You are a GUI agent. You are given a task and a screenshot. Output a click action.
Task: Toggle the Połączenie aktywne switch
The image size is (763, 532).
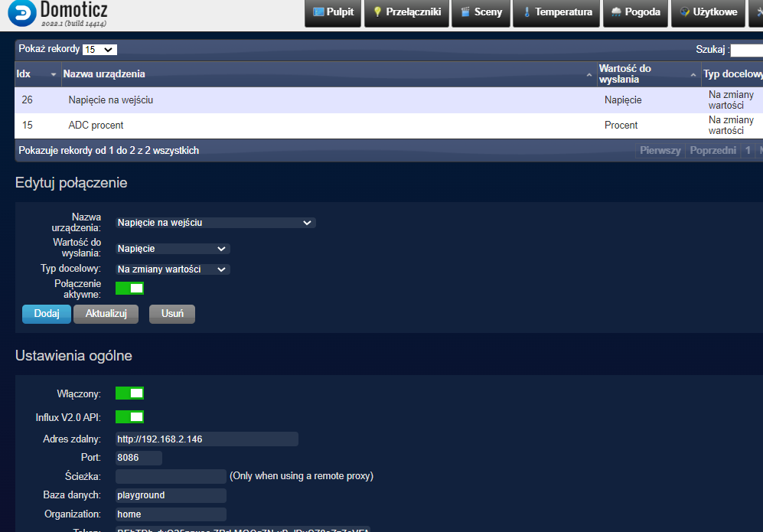(x=129, y=288)
